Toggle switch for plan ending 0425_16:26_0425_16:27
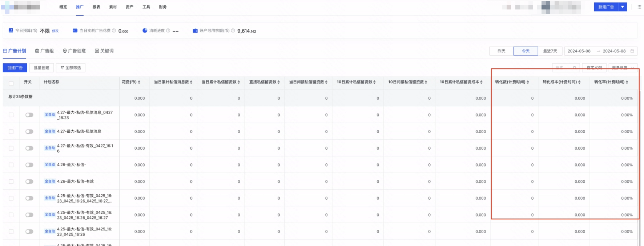 29,215
